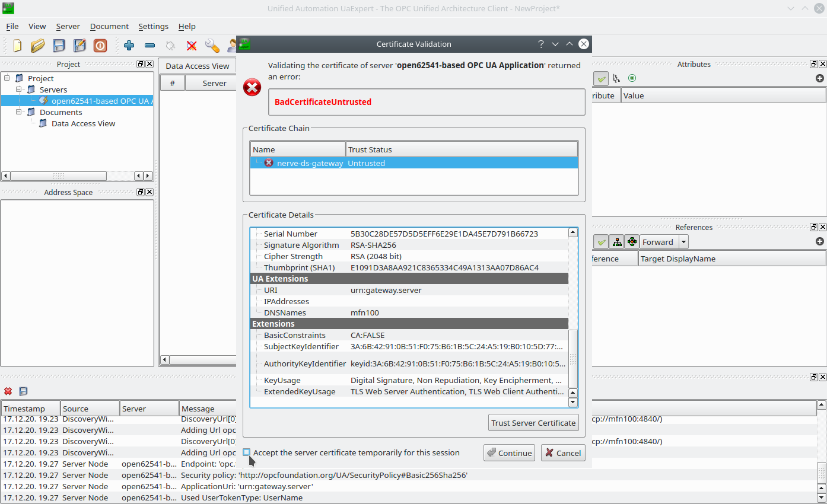Open the project with the folder icon
Viewport: 827px width, 504px height.
pos(38,46)
